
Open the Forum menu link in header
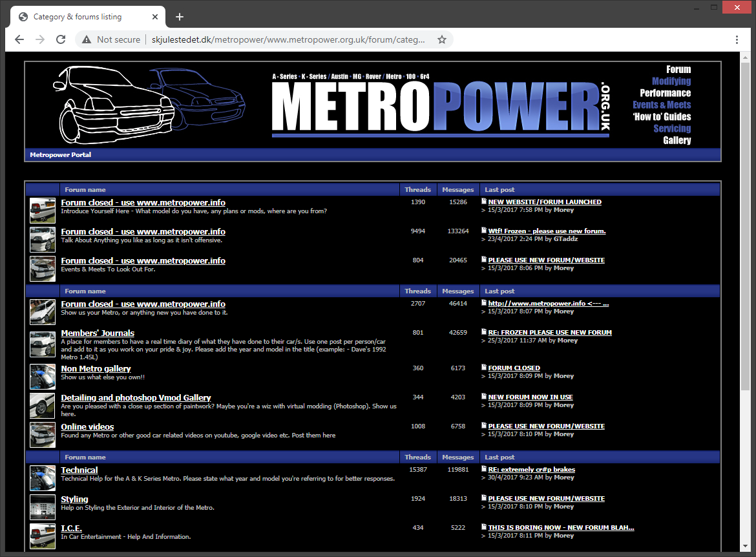click(x=678, y=69)
